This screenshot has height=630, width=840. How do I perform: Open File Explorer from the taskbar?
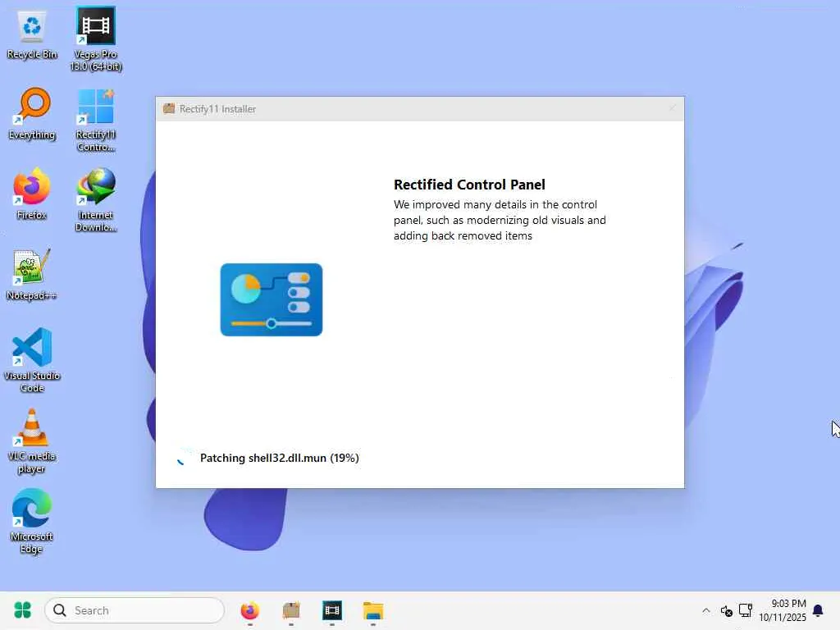click(373, 610)
